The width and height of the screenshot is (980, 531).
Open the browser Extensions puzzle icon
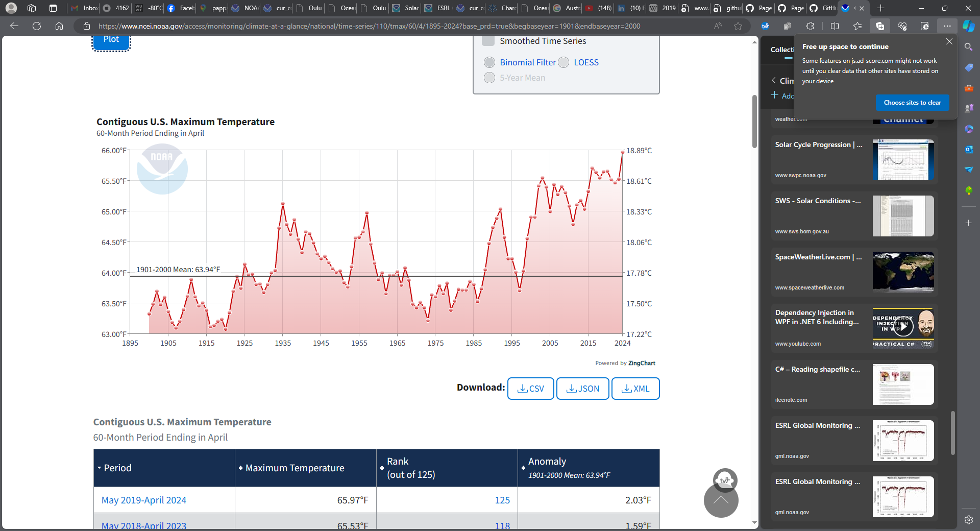tap(810, 26)
